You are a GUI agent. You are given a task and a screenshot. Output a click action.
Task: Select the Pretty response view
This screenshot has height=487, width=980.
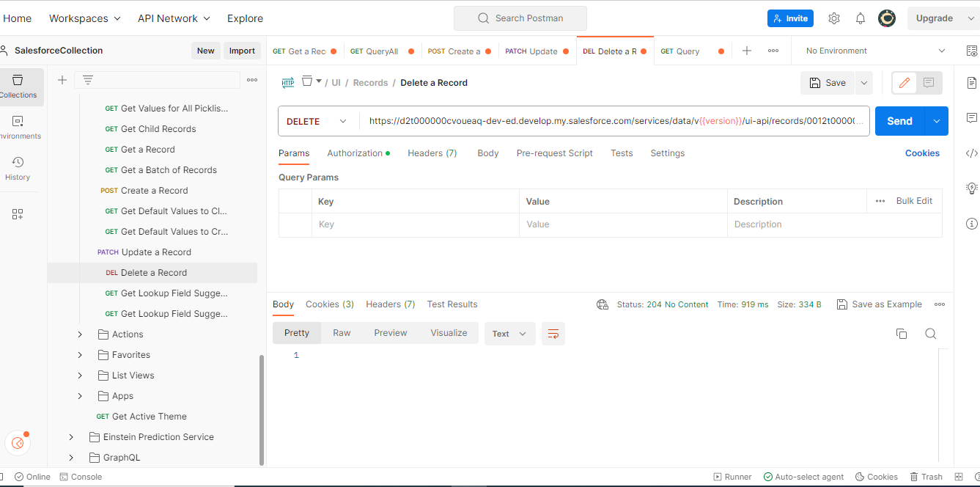coord(297,333)
